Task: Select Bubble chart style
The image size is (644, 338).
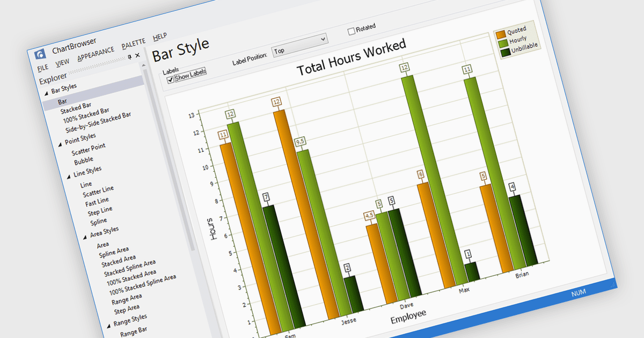Action: [x=84, y=160]
